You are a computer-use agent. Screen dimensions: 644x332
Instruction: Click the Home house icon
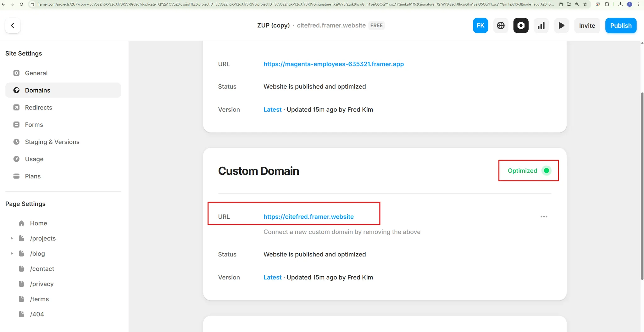point(21,223)
